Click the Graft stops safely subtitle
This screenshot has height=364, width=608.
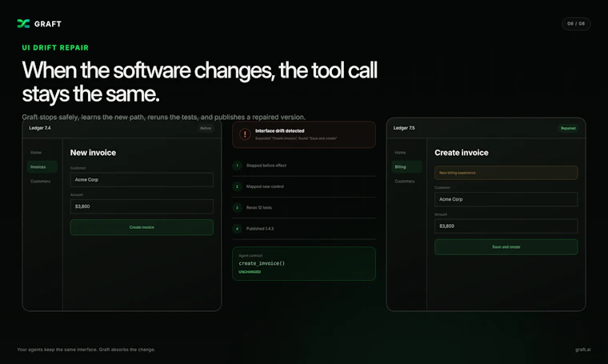click(164, 117)
